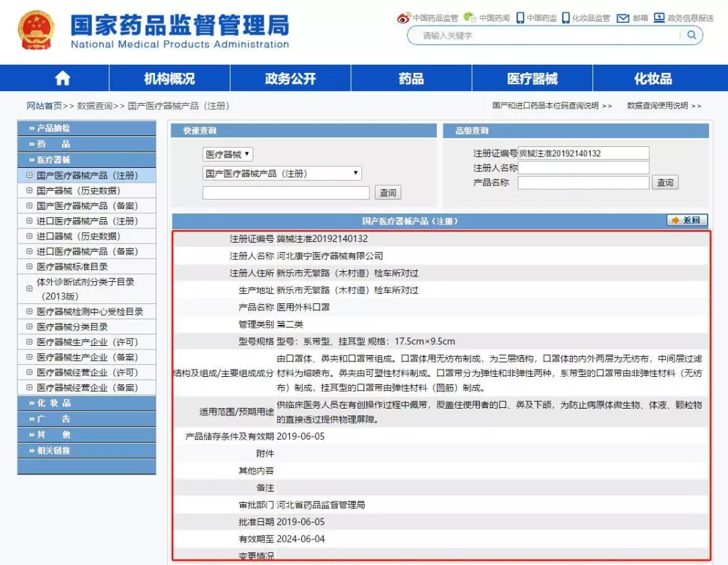Collapse 医疗器械 sidebar section
Image resolution: width=728 pixels, height=565 pixels.
click(86, 160)
